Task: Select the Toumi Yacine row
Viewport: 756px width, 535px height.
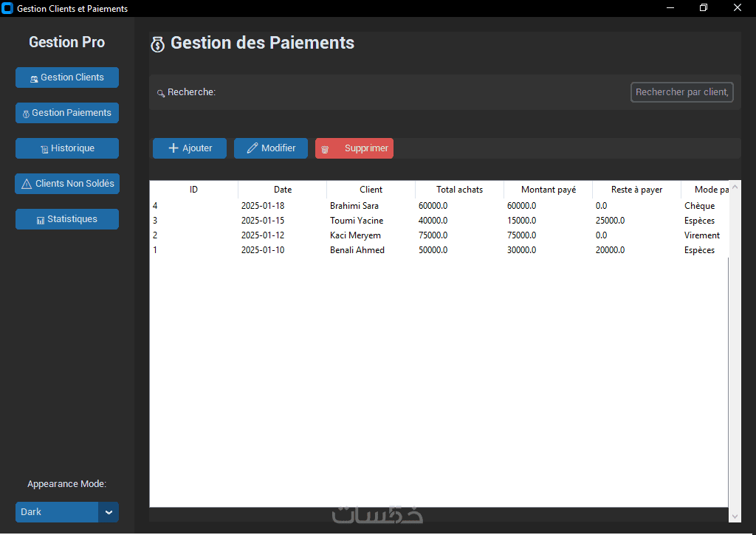Action: (x=439, y=221)
